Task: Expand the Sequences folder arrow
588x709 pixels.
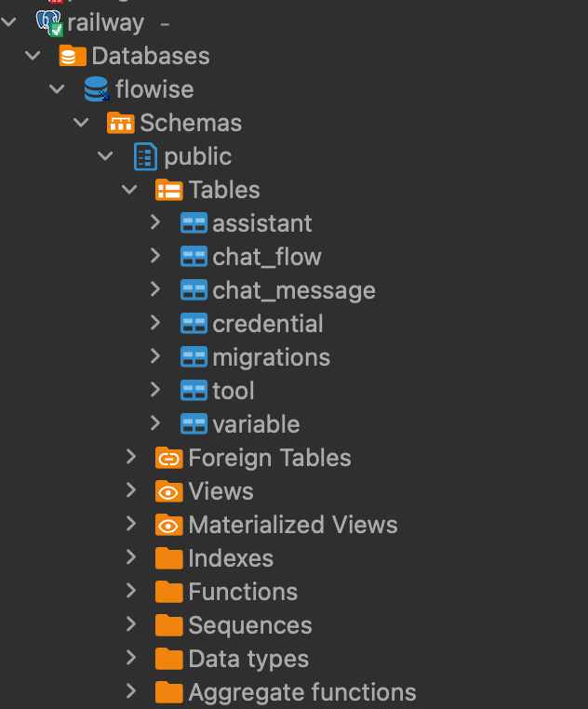Action: click(131, 625)
